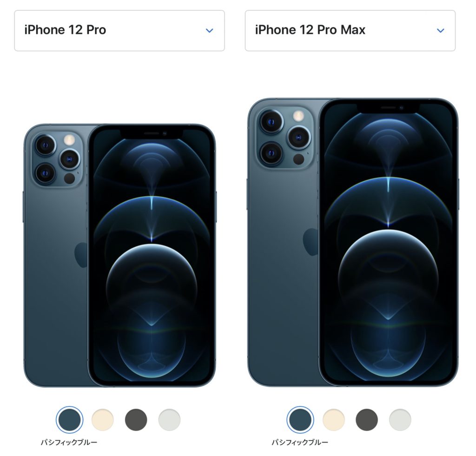Viewport: 476px width, 456px height.
Task: Select Silver color for iPhone 12 Pro
Action: point(169,420)
